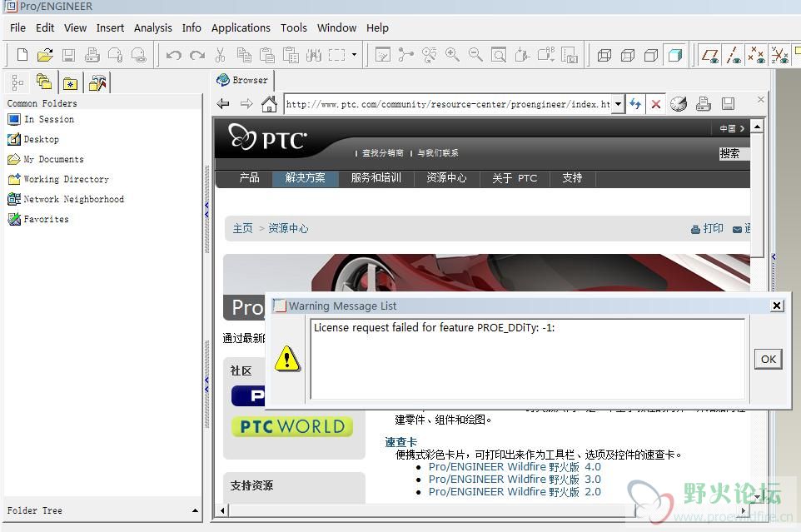Image resolution: width=801 pixels, height=532 pixels.
Task: Open Pro/ENGINEER Wildfire 3.0 link
Action: (515, 479)
